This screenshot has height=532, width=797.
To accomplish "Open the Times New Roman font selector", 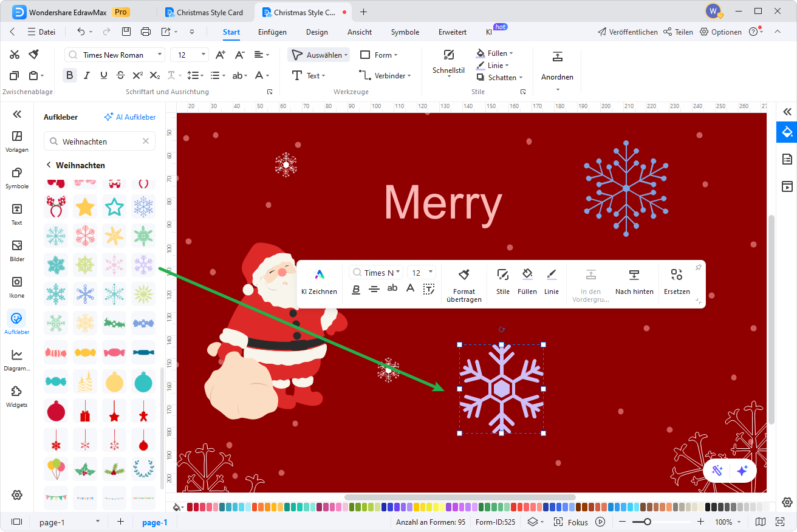I will point(114,54).
